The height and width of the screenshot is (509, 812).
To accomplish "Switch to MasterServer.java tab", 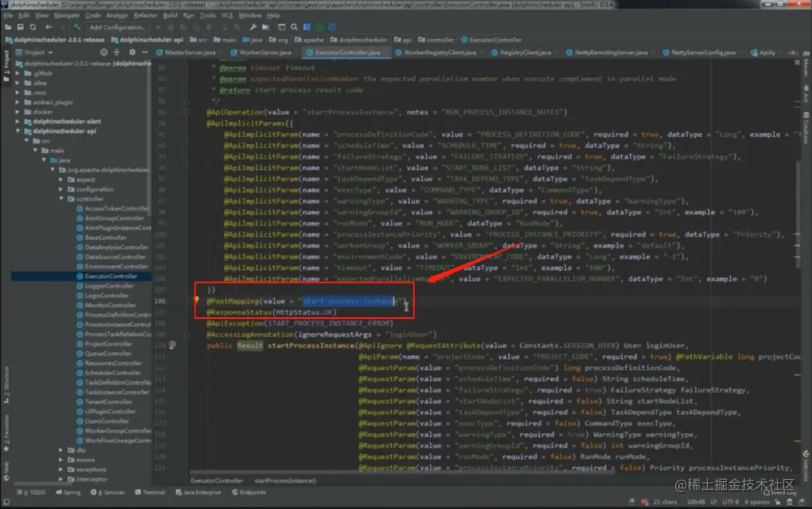I will click(186, 53).
